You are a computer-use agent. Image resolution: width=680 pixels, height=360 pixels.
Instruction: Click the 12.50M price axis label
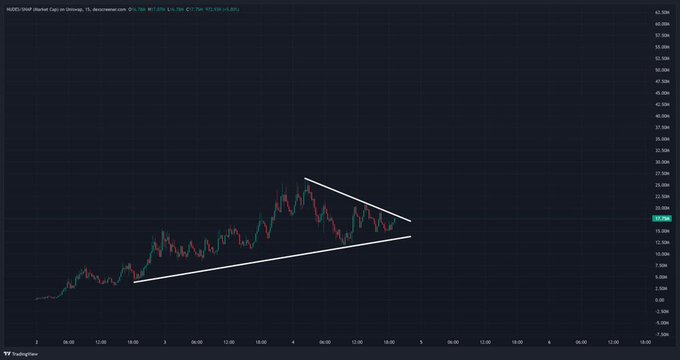click(x=662, y=242)
